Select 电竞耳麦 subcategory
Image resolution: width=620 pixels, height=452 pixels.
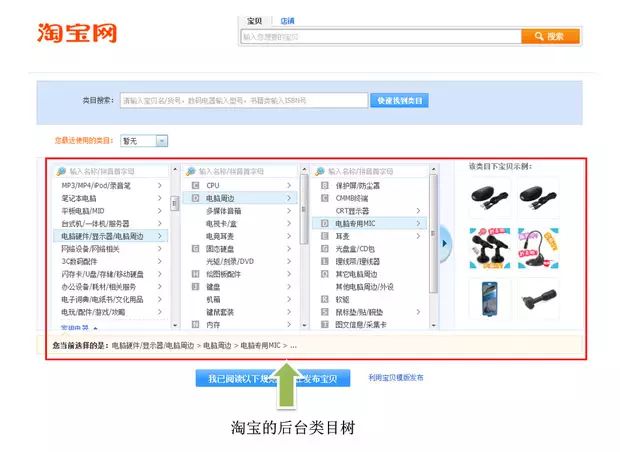pyautogui.click(x=240, y=236)
